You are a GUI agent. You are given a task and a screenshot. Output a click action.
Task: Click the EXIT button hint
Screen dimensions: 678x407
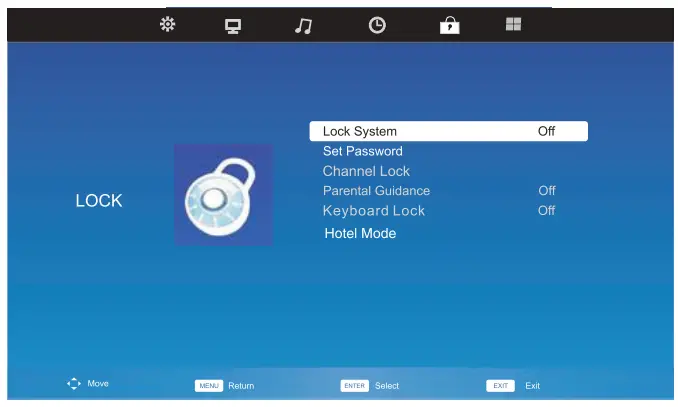[500, 386]
